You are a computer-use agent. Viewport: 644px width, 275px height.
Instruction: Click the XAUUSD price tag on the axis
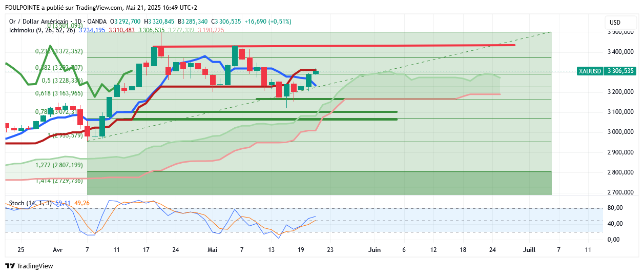point(590,71)
